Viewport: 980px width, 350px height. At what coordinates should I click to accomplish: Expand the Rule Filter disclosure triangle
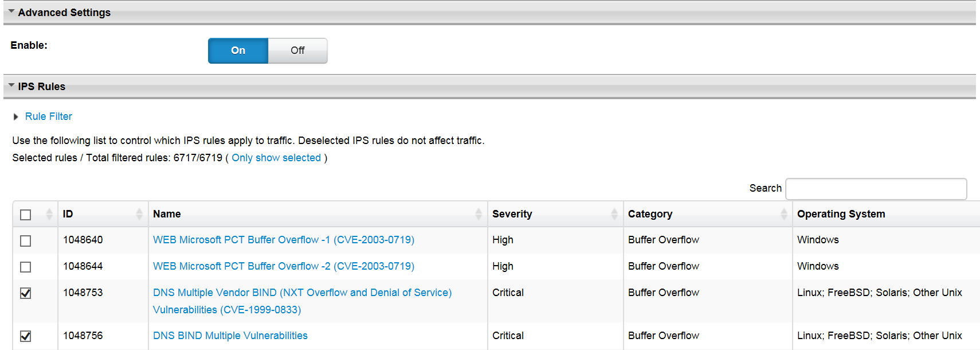tap(16, 117)
